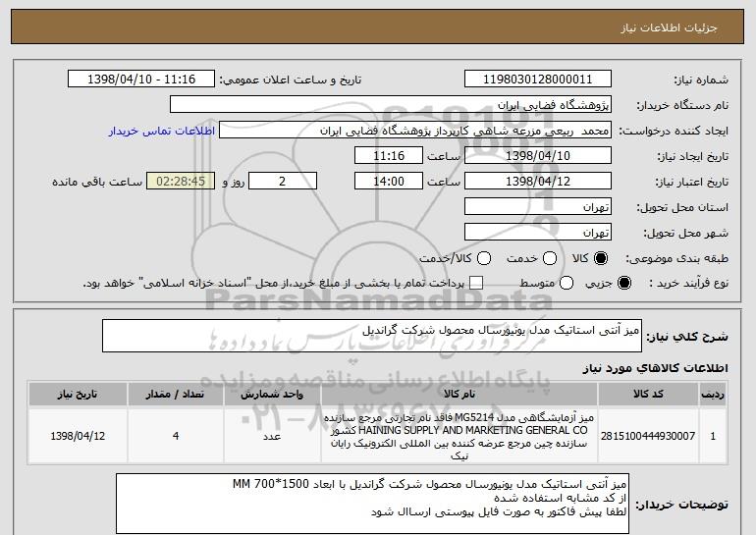Click the نام دستگاه خریدار label
This screenshot has height=535, width=756.
click(x=682, y=106)
